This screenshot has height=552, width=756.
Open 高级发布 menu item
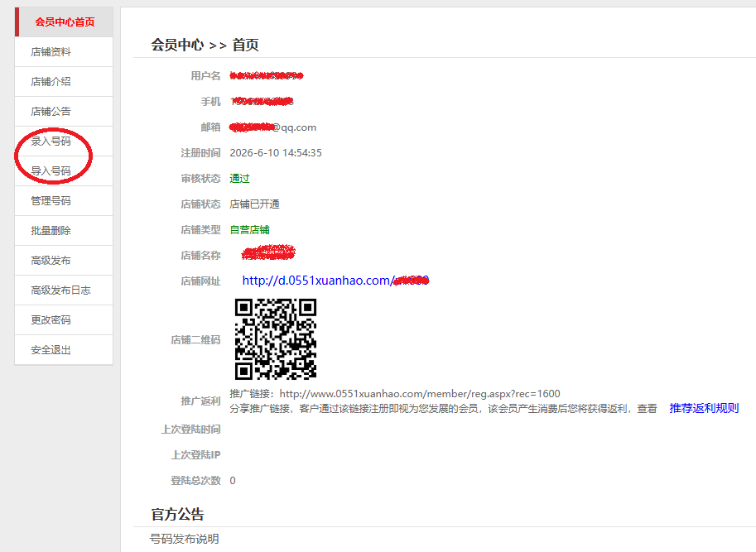point(64,261)
